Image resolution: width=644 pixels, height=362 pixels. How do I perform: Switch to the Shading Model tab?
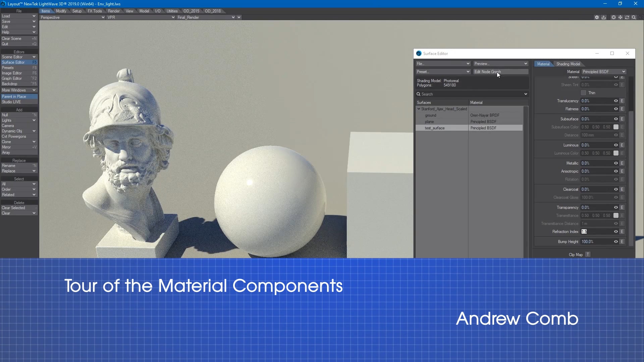pyautogui.click(x=568, y=64)
